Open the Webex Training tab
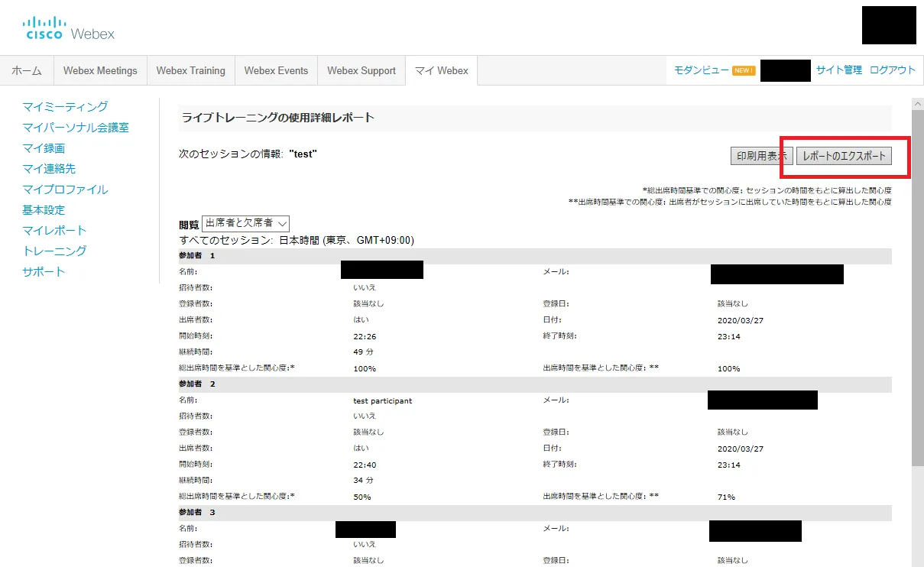The height and width of the screenshot is (567, 924). click(x=190, y=70)
